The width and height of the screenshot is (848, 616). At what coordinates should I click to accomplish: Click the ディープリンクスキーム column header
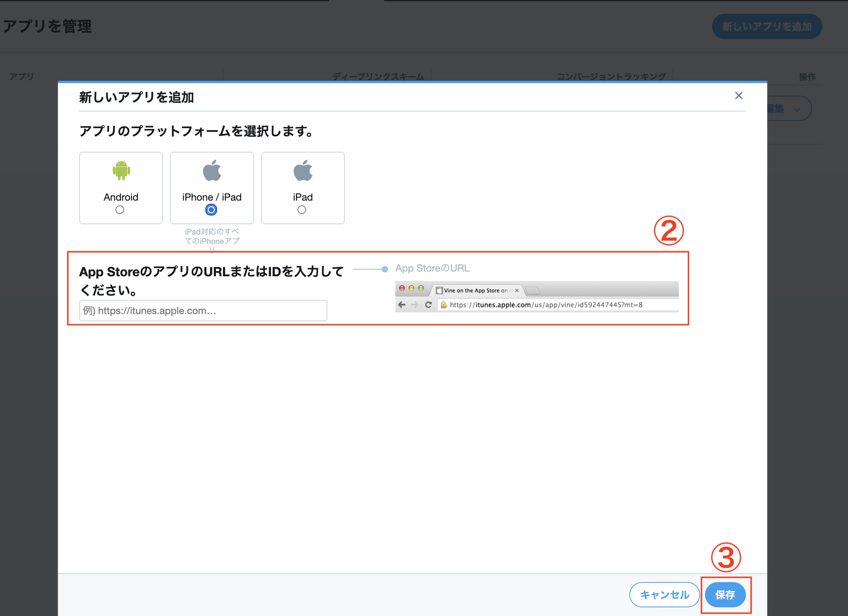pyautogui.click(x=378, y=76)
